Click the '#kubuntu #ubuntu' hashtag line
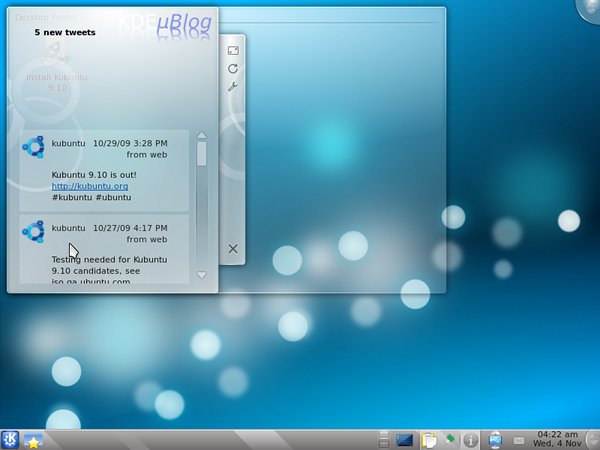Viewport: 600px width, 450px height. tap(91, 197)
